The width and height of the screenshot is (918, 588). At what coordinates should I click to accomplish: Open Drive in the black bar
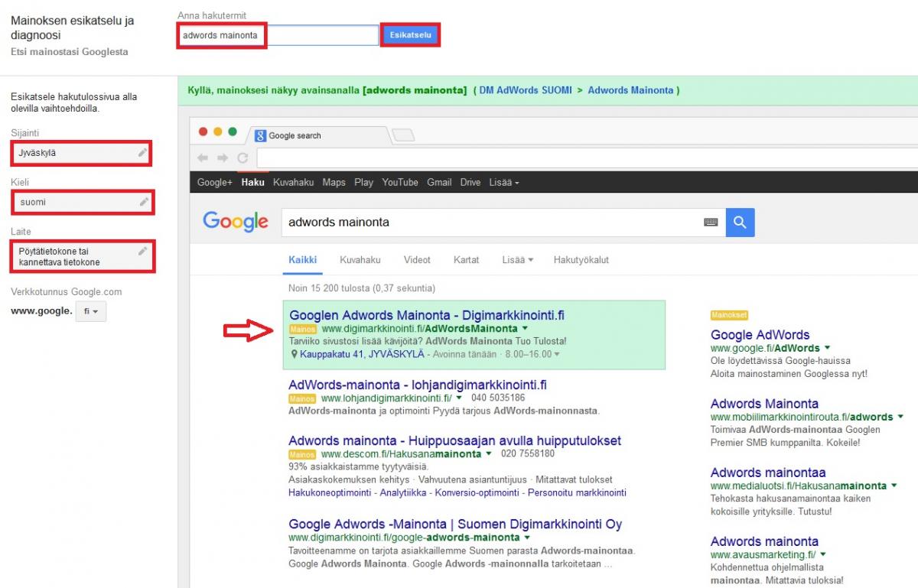470,183
